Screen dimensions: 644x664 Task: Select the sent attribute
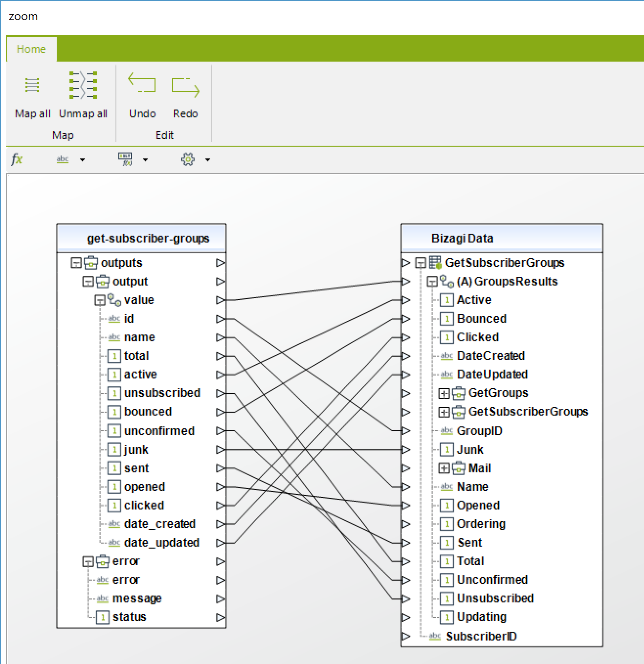pos(136,468)
